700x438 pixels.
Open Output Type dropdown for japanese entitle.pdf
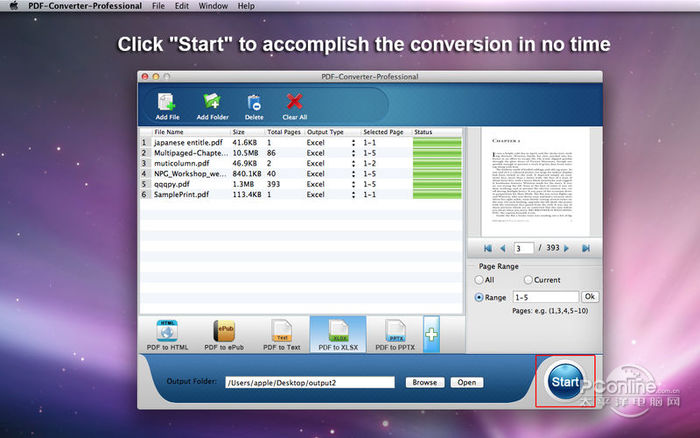353,143
